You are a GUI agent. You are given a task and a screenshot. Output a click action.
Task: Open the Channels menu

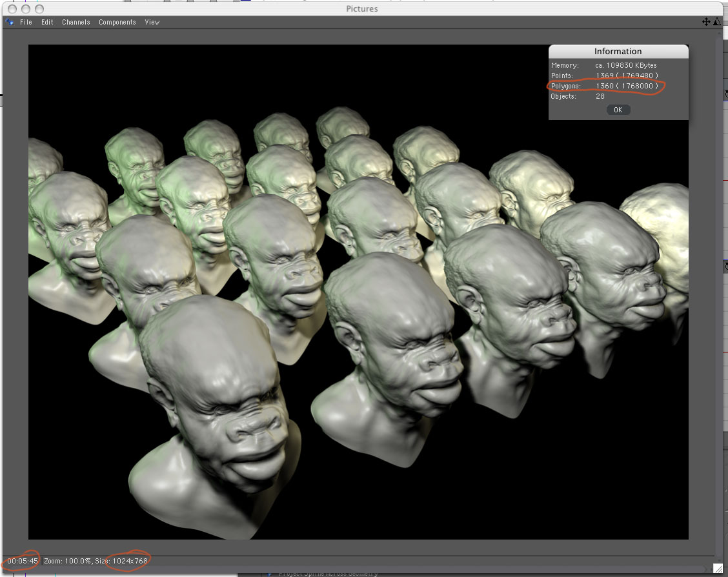tap(76, 22)
